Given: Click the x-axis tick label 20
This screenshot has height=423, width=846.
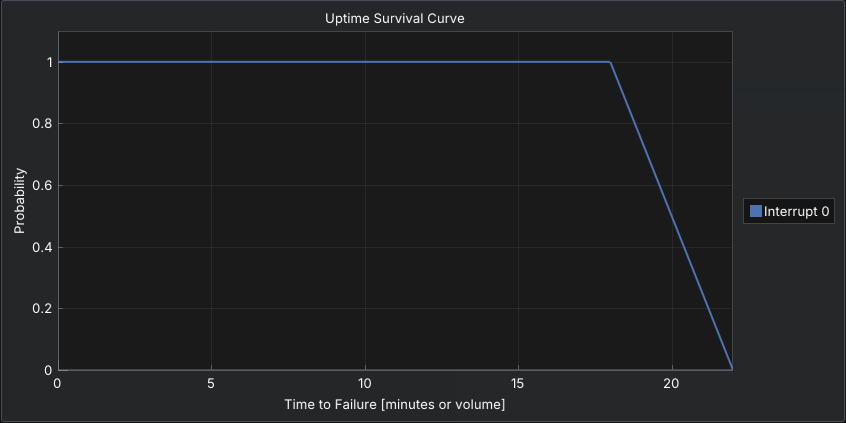Looking at the screenshot, I should pyautogui.click(x=672, y=384).
